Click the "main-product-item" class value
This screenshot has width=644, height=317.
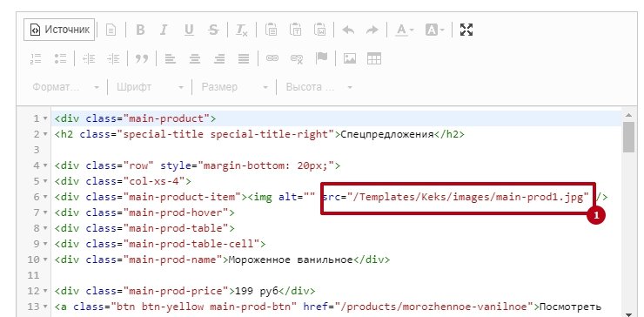pos(182,198)
